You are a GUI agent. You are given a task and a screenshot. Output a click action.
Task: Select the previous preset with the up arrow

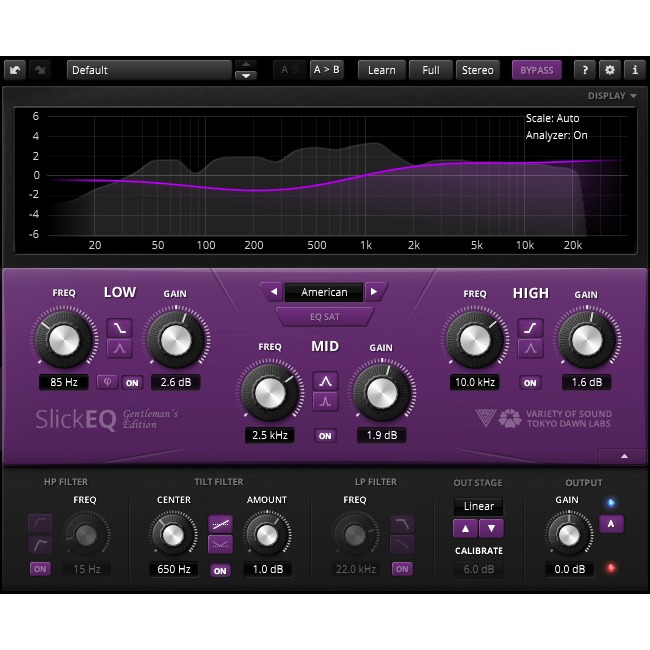click(x=246, y=65)
